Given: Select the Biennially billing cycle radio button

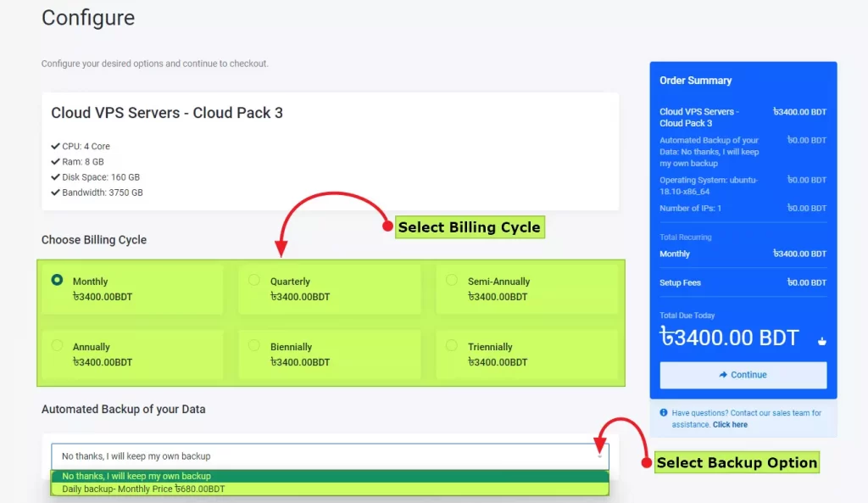Looking at the screenshot, I should coord(254,345).
